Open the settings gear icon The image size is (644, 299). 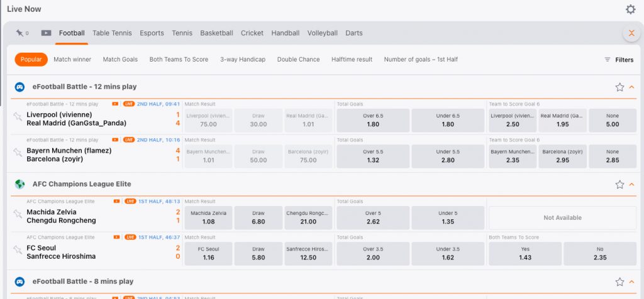(x=630, y=9)
